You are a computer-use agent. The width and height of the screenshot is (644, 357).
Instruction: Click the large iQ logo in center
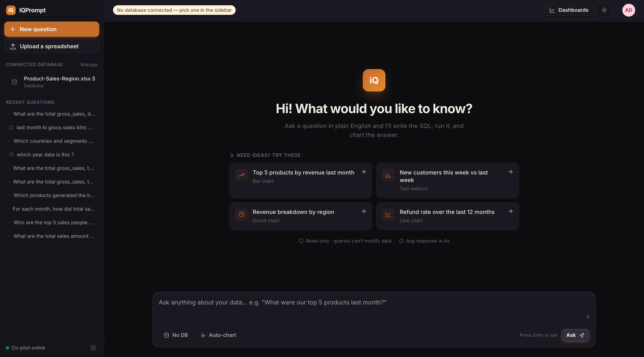374,80
